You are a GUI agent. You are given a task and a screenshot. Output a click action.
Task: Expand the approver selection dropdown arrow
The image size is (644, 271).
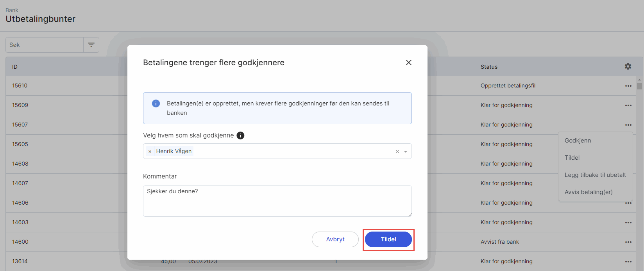406,152
